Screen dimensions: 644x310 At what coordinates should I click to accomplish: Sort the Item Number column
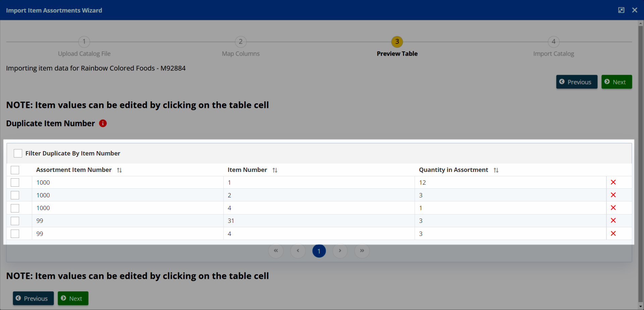[x=275, y=170]
